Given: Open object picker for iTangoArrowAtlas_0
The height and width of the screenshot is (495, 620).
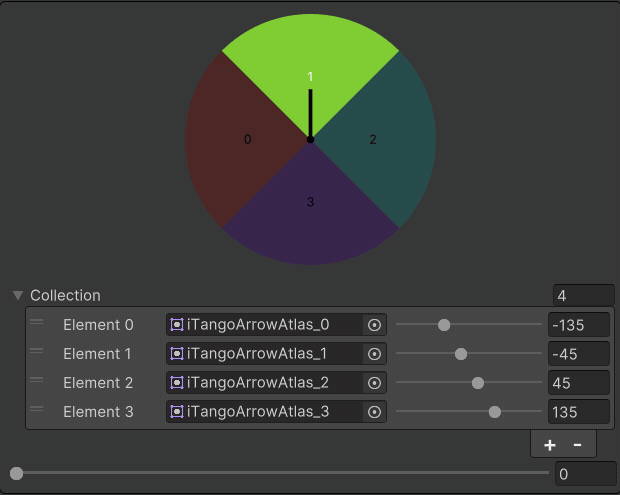Looking at the screenshot, I should [x=374, y=325].
